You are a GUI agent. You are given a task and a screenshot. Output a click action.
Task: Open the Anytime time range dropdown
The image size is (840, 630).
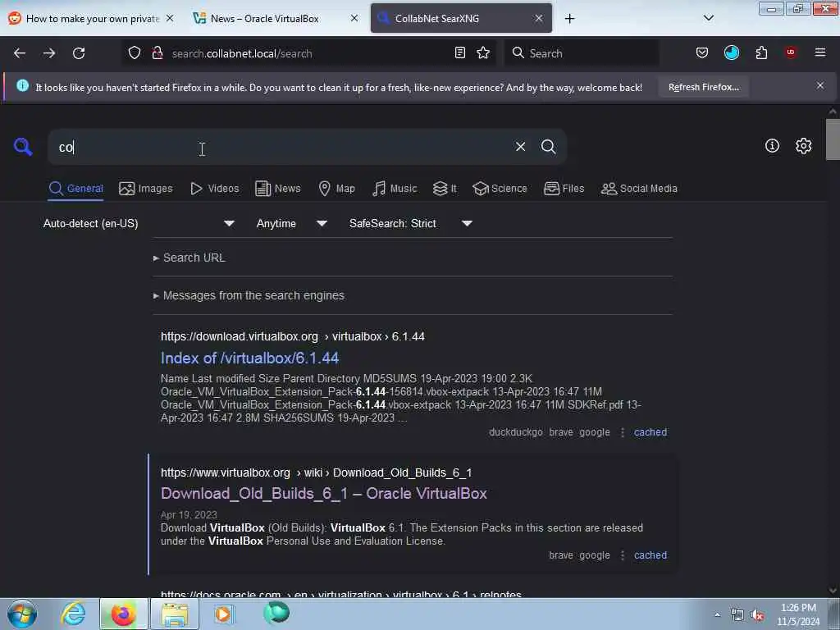coord(291,223)
